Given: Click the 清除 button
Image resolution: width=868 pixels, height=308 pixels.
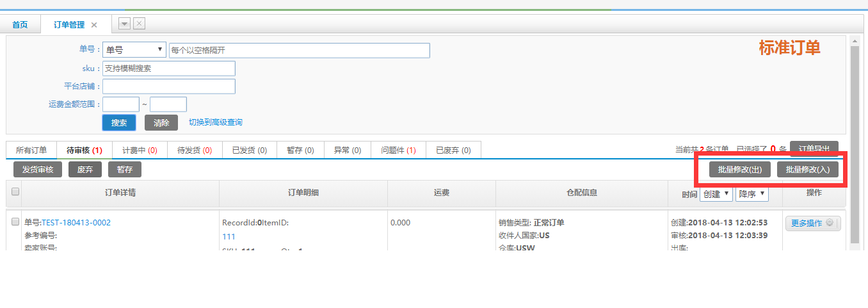Looking at the screenshot, I should tap(161, 122).
